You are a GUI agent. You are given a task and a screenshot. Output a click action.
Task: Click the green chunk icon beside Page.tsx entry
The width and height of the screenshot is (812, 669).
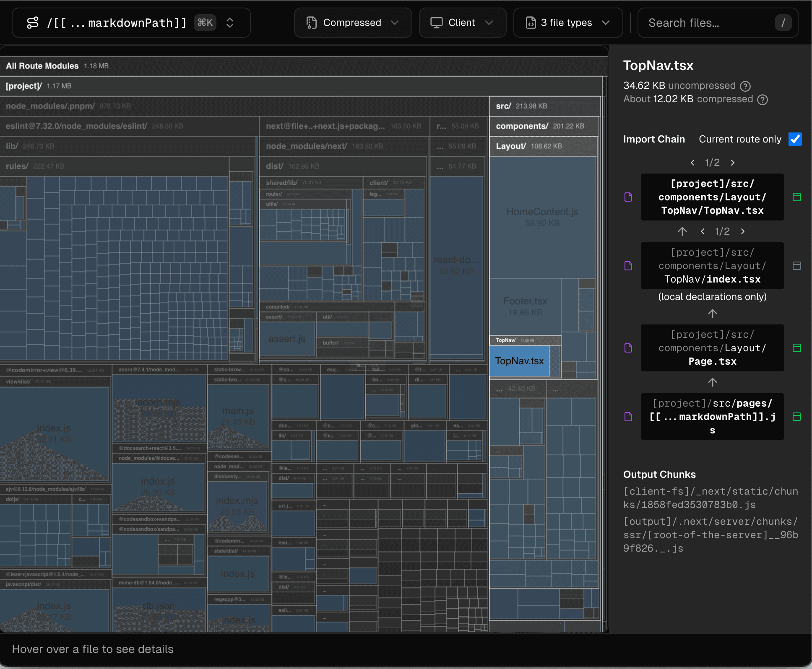click(x=797, y=347)
